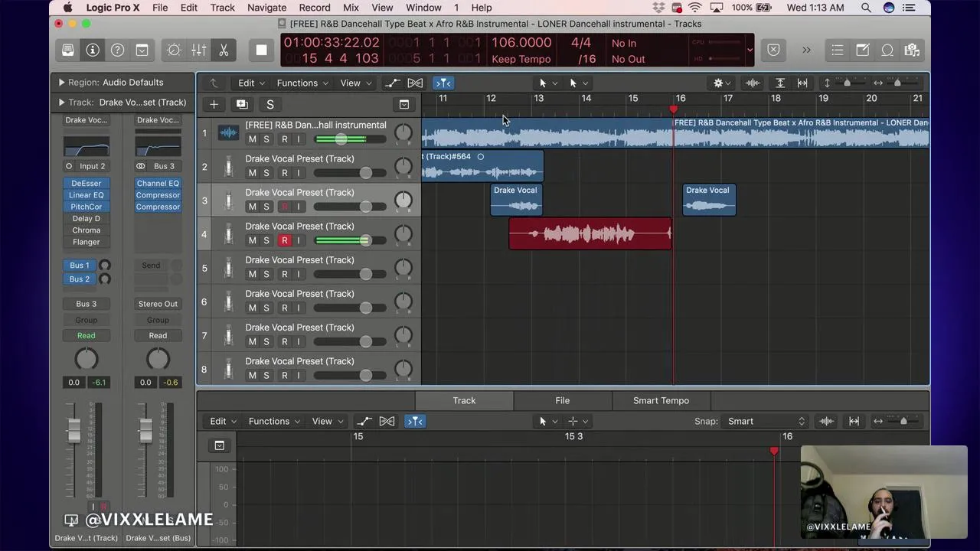This screenshot has height=551, width=980.
Task: Toggle Flex button in Tracks area
Action: [415, 83]
